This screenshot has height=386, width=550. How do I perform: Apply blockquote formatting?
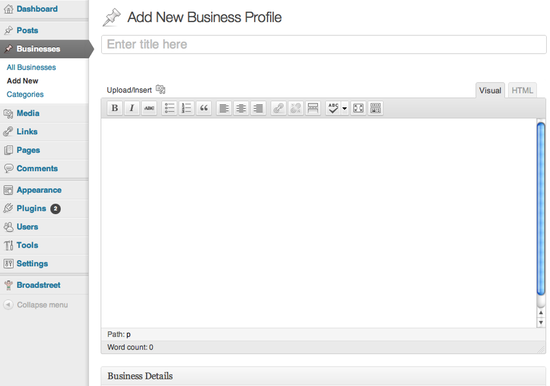(x=204, y=108)
